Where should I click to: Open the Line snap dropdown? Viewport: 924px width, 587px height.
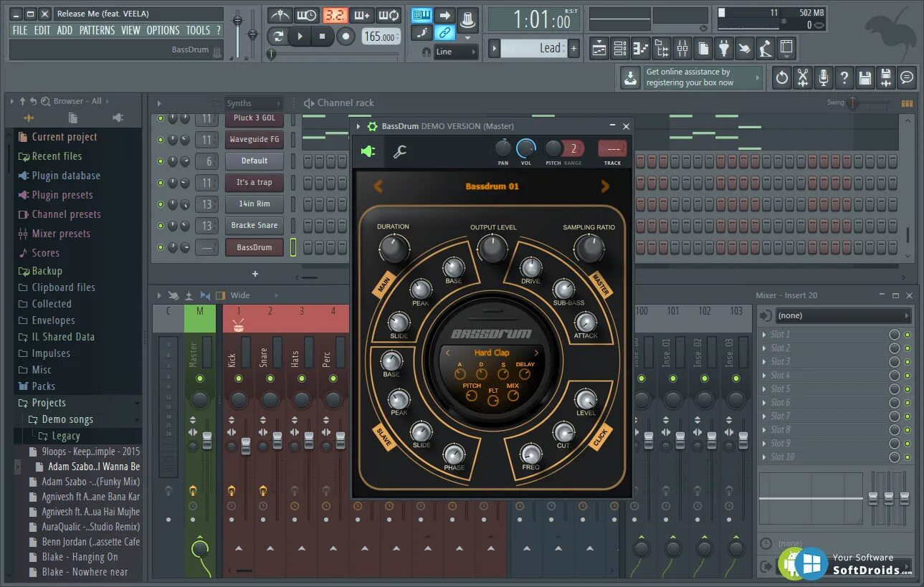(456, 52)
